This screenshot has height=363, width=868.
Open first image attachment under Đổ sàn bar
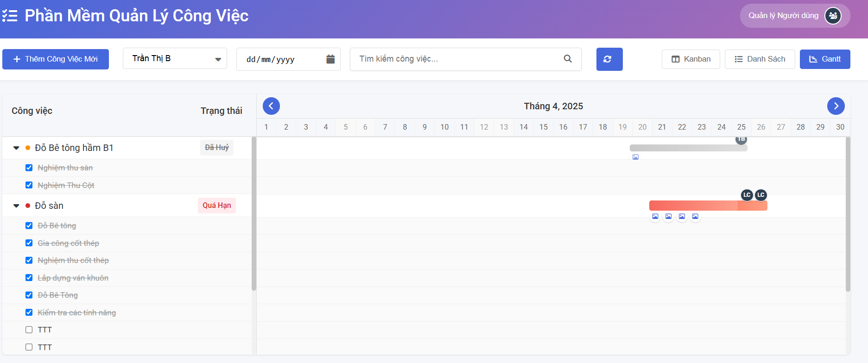[x=655, y=216]
